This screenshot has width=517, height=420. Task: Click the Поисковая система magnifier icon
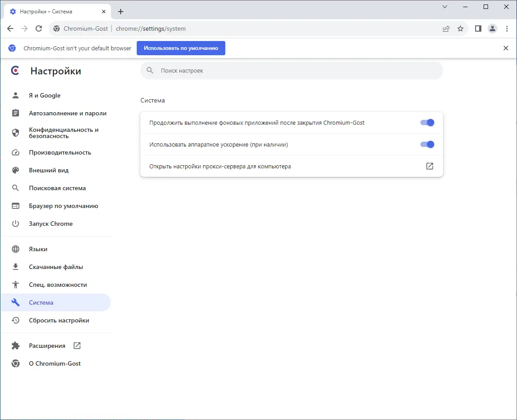point(15,188)
